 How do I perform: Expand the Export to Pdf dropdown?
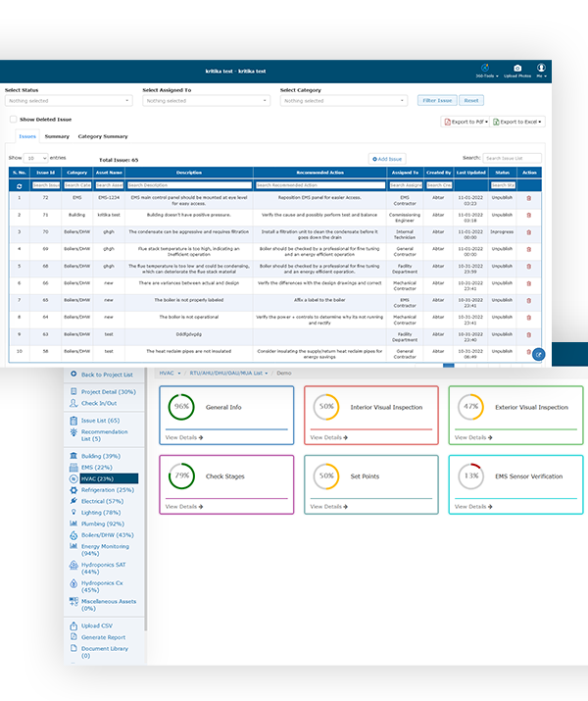[x=465, y=122]
